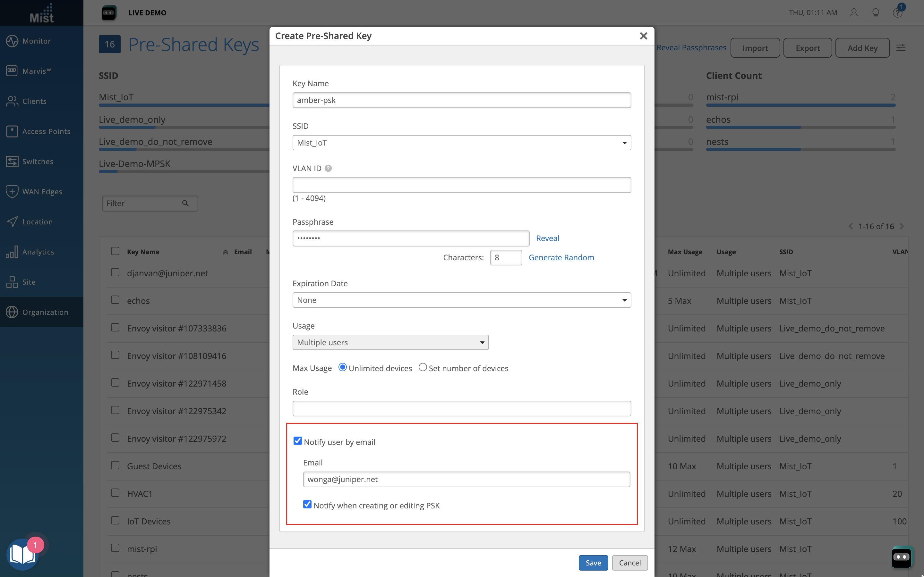Click the Reveal passphrase link

point(547,238)
